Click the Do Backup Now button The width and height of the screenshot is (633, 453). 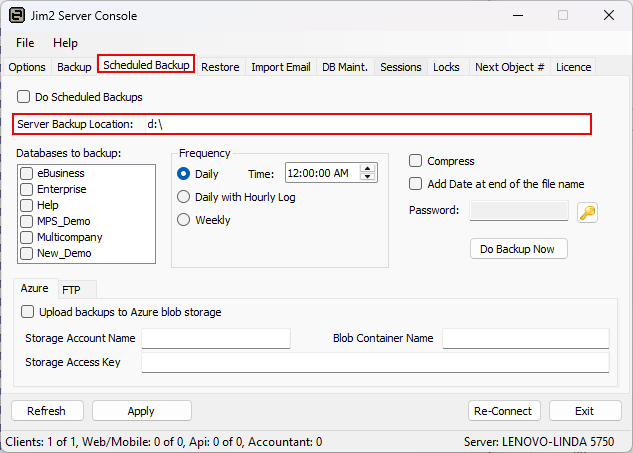coord(519,249)
